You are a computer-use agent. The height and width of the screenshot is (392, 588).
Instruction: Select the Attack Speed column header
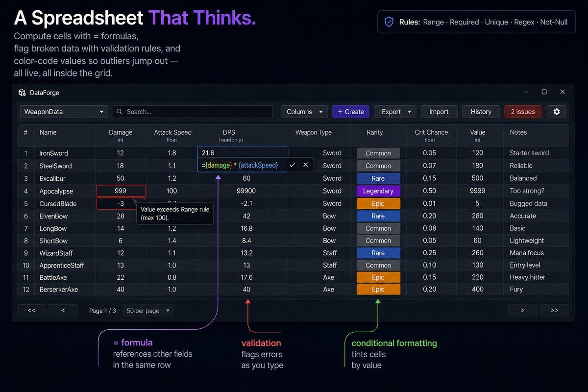[172, 135]
